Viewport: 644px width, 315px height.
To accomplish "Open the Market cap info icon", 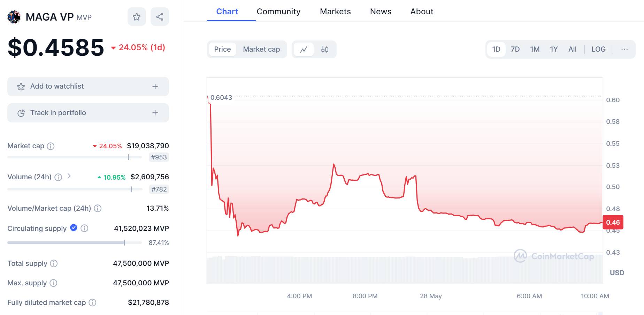I will (51, 146).
